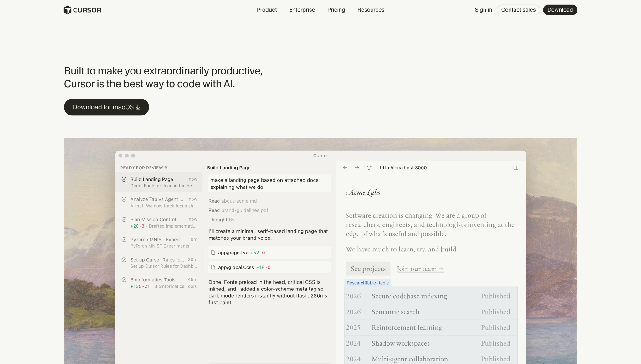Click the file icon next to app/page.tsx
641x364 pixels.
click(x=213, y=252)
